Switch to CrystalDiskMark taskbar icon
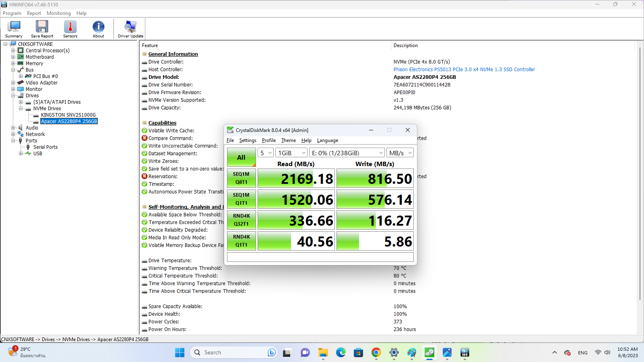This screenshot has width=644, height=362. coord(429,353)
